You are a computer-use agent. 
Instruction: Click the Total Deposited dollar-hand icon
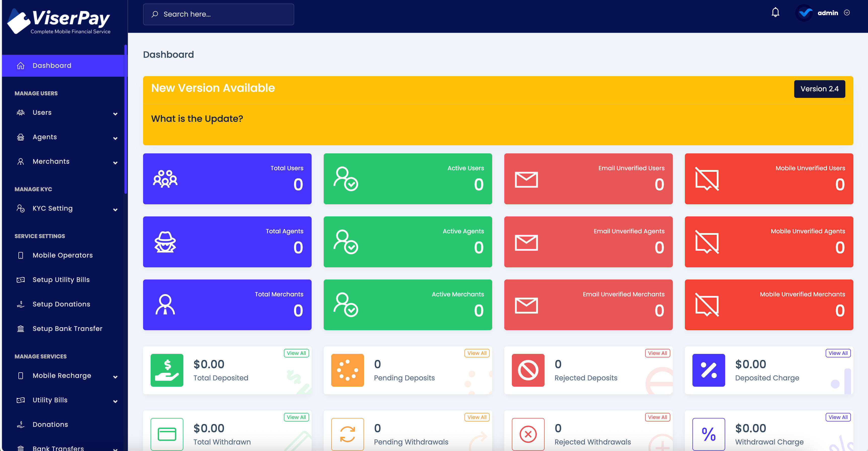pos(167,370)
